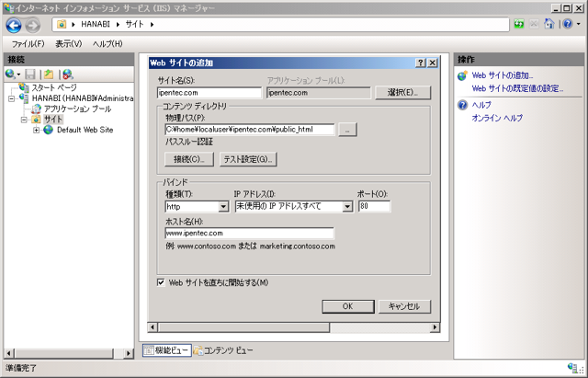Click the Back navigation arrow icon
This screenshot has width=588, height=378.
[x=14, y=26]
